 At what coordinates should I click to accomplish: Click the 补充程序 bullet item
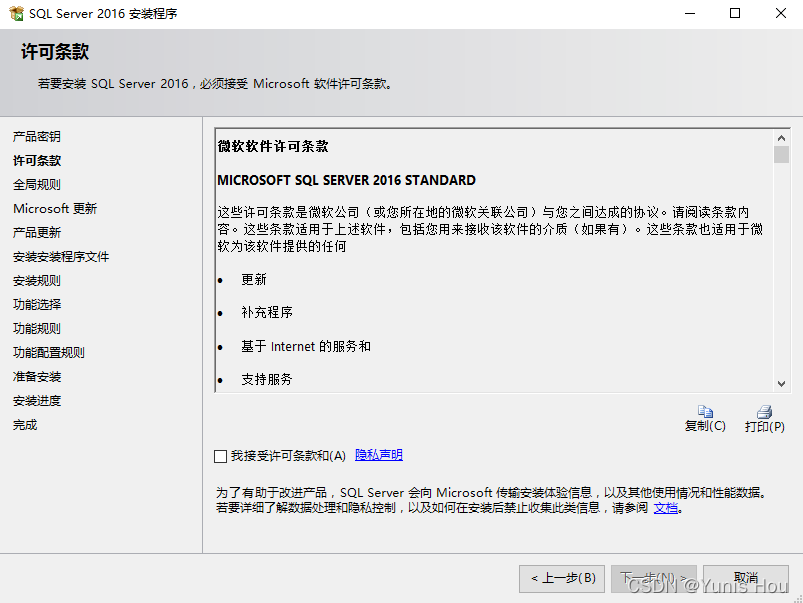267,313
